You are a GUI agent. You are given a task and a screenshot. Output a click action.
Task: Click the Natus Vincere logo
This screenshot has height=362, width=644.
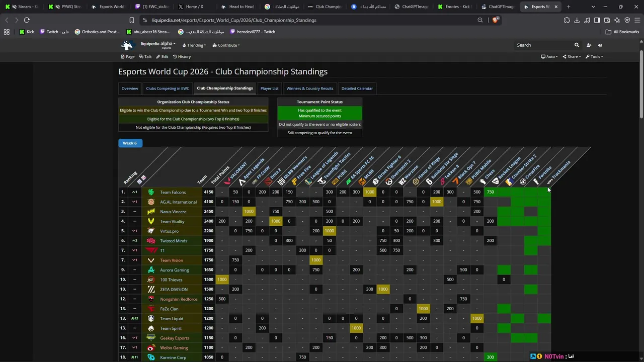151,212
